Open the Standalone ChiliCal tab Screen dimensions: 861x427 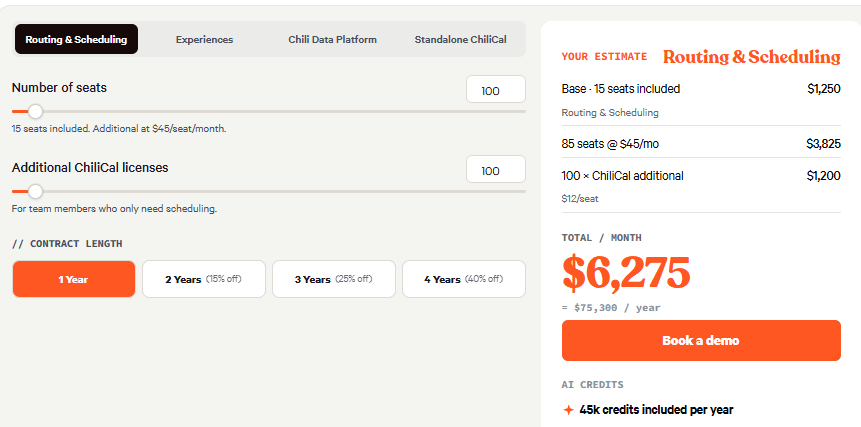tap(461, 40)
